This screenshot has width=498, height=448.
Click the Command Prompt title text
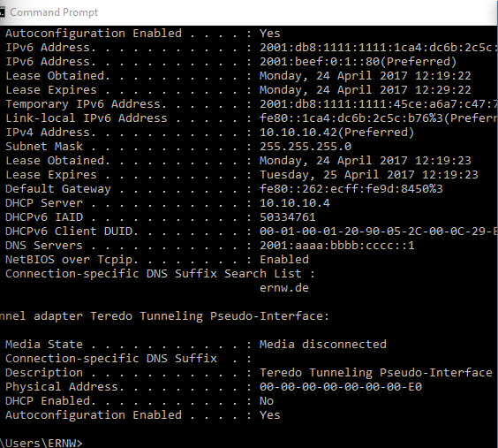tap(54, 12)
